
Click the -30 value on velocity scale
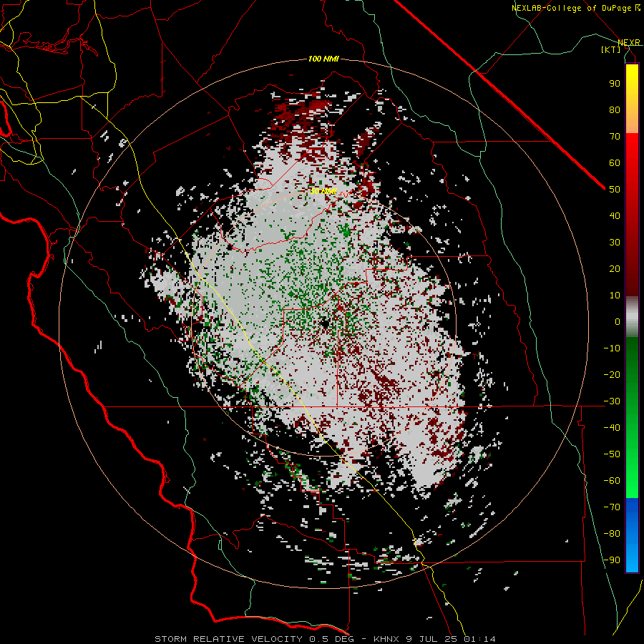[x=612, y=401]
